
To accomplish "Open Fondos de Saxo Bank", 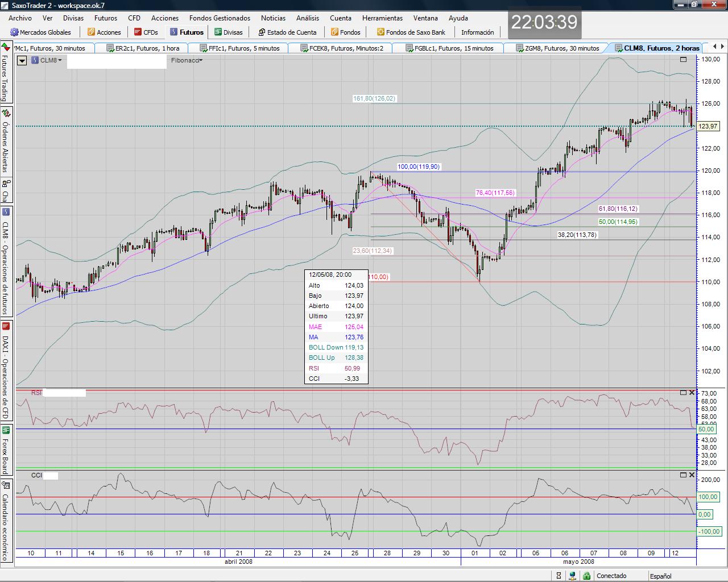I will pyautogui.click(x=411, y=32).
